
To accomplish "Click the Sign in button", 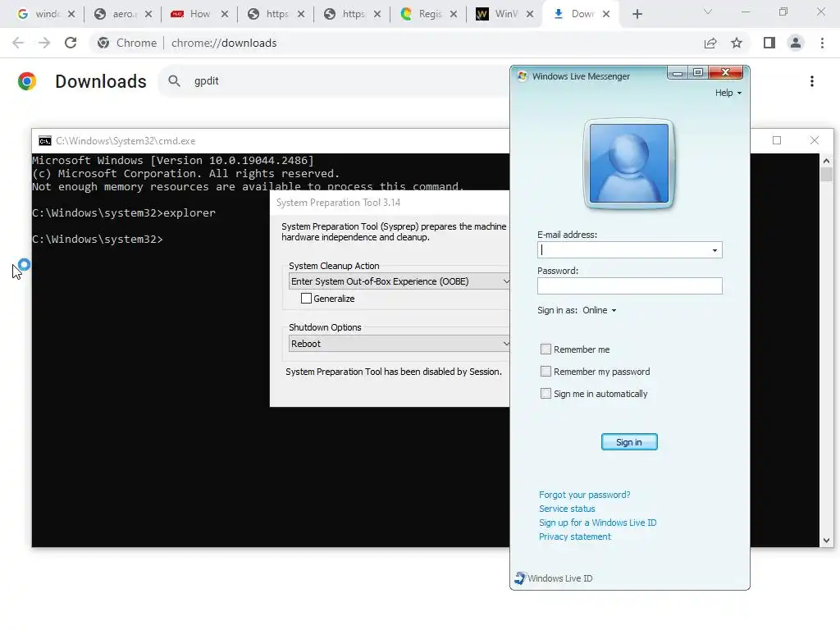I will [629, 442].
